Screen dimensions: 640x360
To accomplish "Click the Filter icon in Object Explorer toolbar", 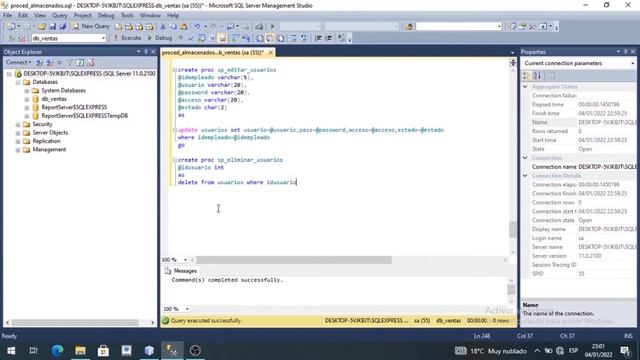I will click(70, 62).
